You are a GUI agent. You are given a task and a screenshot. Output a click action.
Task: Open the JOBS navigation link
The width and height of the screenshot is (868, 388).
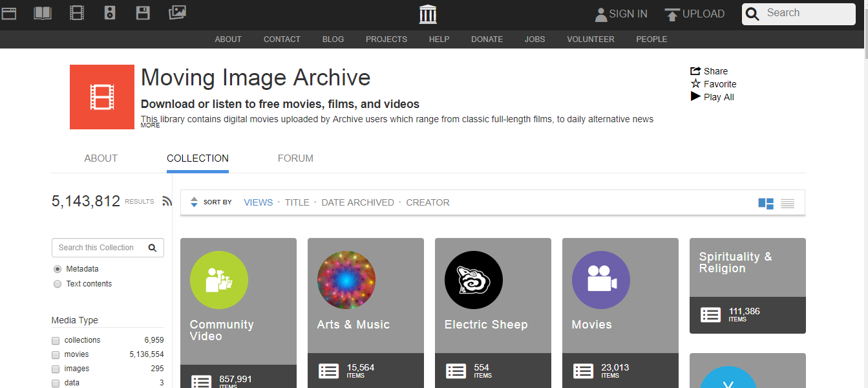[x=535, y=39]
